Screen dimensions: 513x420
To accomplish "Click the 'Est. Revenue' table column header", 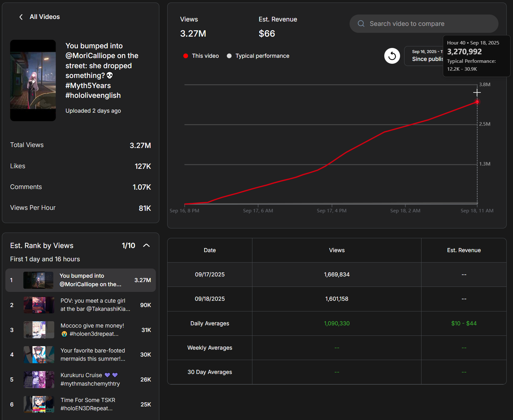I will pos(464,250).
